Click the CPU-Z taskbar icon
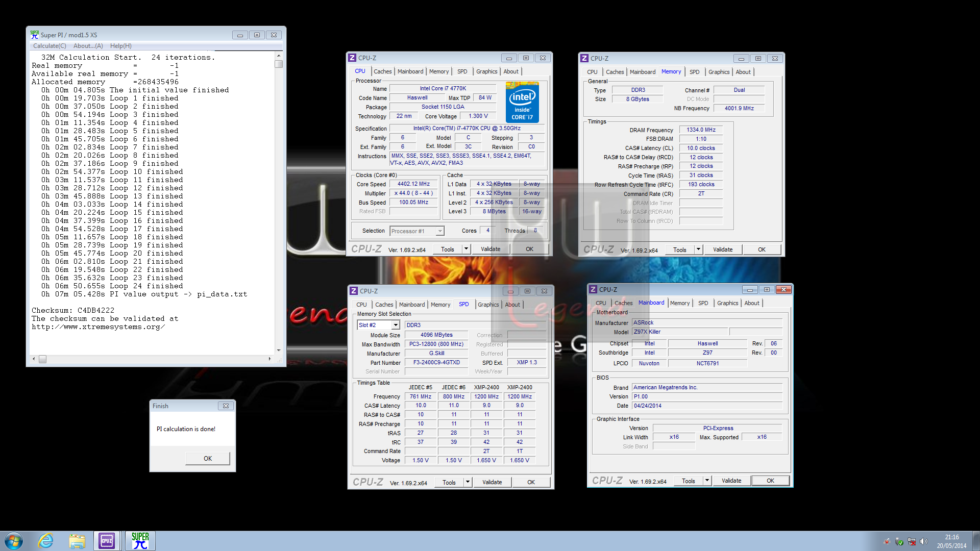 click(107, 541)
